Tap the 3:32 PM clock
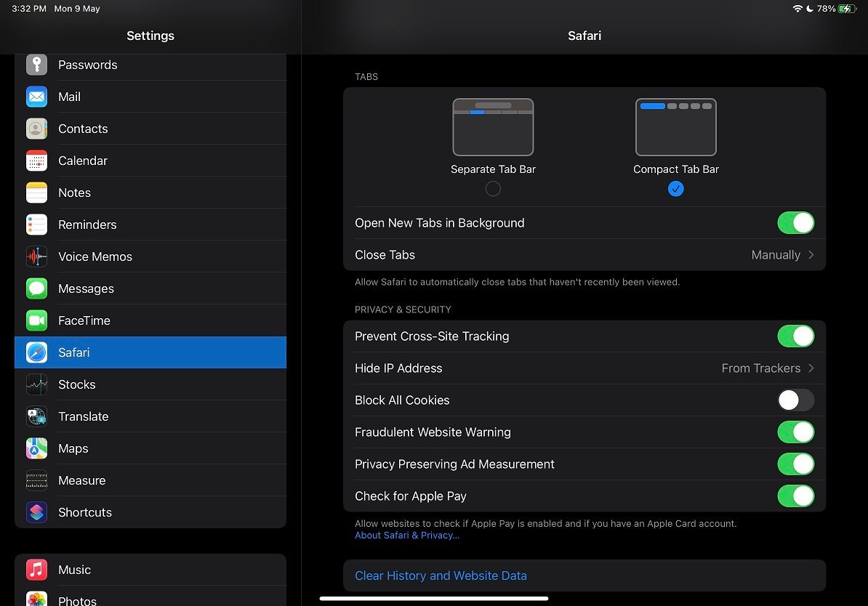The image size is (868, 606). (29, 9)
